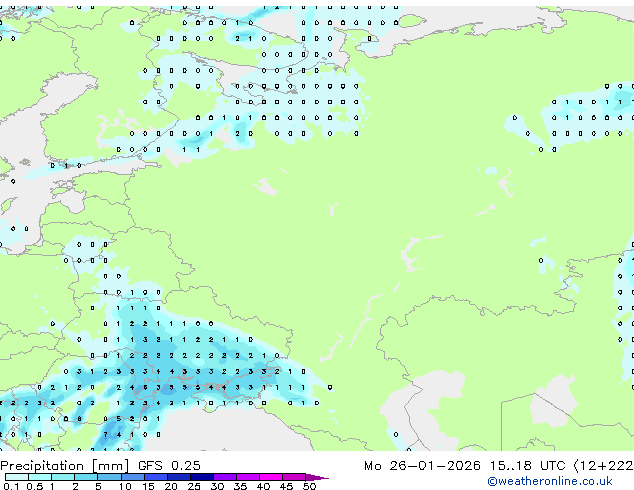634x490 pixels.
Task: Click the '25' legend scale label
Action: (194, 486)
